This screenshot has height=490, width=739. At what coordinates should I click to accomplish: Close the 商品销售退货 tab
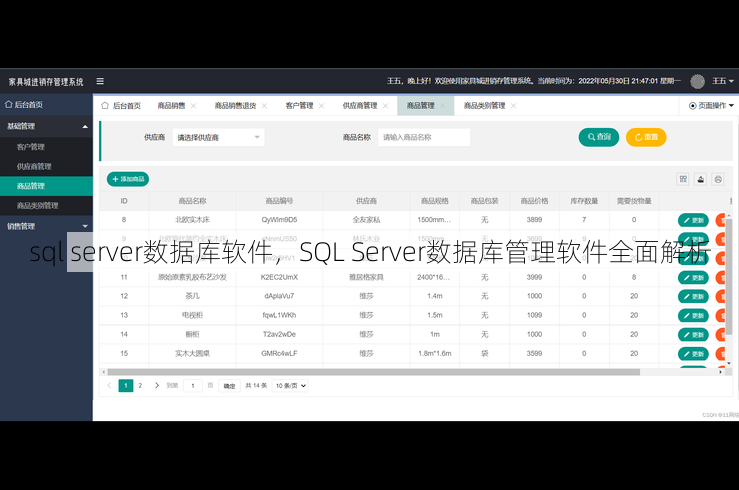264,106
